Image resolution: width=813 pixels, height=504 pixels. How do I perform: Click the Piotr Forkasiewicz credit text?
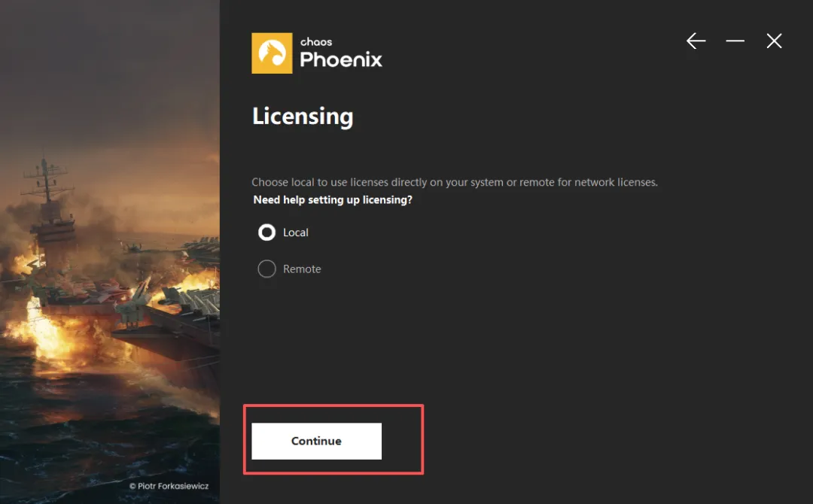click(x=169, y=486)
